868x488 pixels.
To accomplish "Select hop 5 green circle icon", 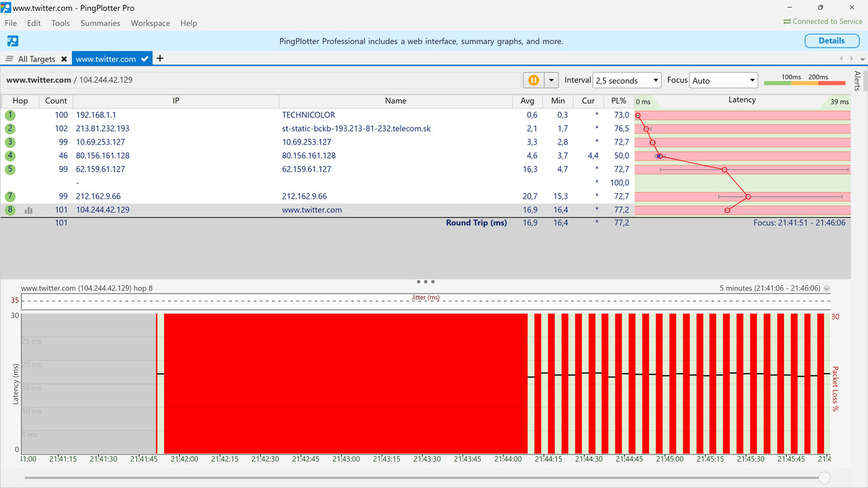I will [10, 169].
